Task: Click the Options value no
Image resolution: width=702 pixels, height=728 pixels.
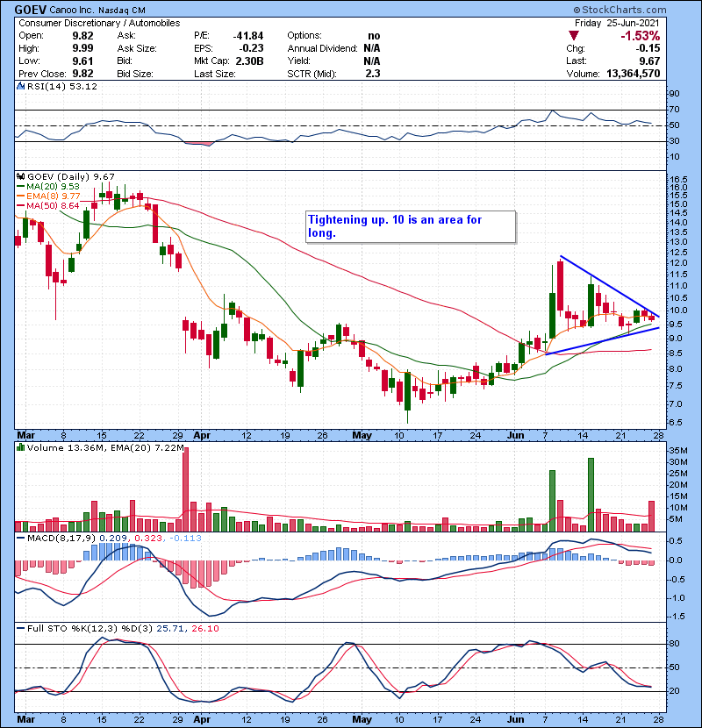Action: click(374, 36)
